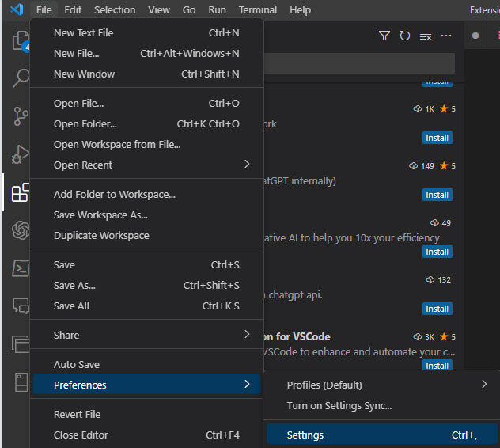The height and width of the screenshot is (448, 500).
Task: Open the Selection menu in menu bar
Action: [115, 10]
